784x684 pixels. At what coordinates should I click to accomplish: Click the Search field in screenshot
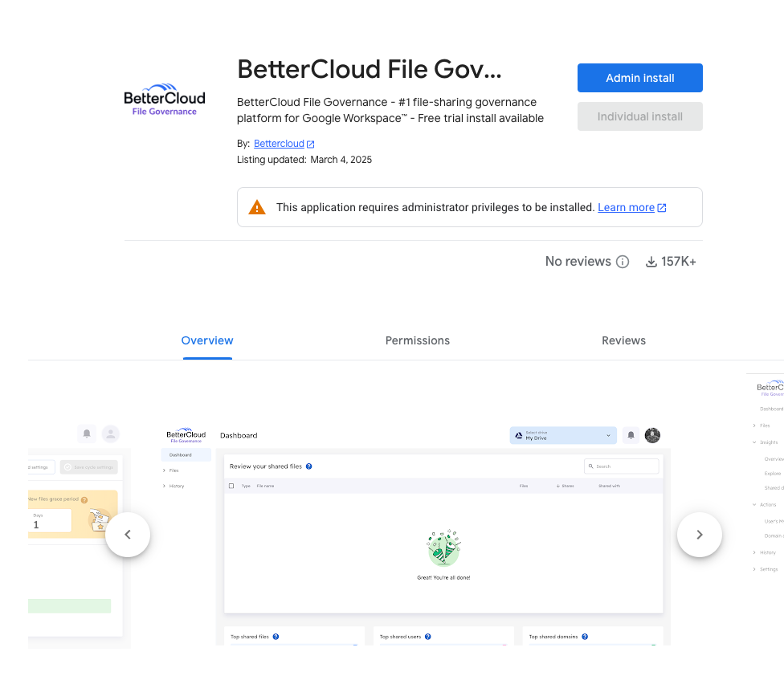point(622,466)
